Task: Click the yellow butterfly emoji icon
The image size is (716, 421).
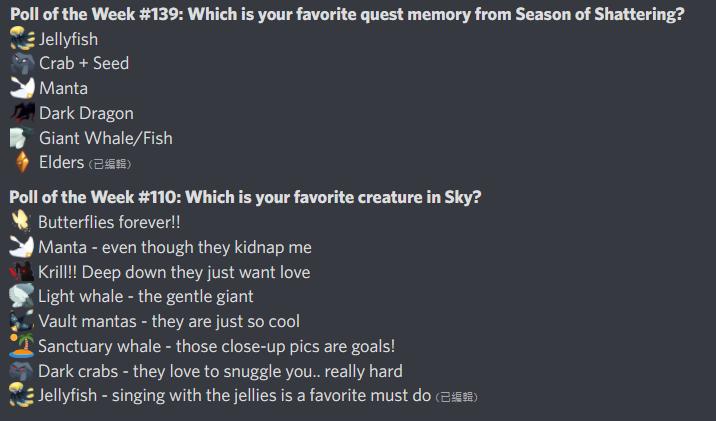Action: click(21, 222)
